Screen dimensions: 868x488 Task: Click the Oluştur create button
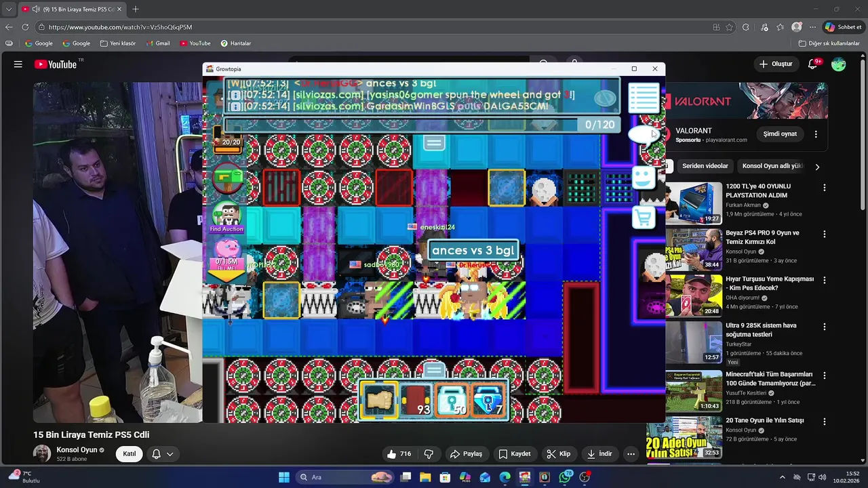[775, 64]
